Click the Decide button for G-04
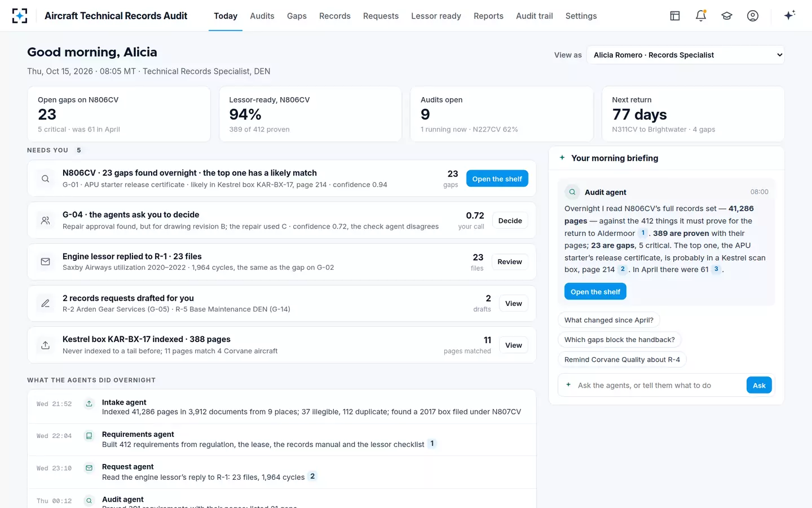This screenshot has height=508, width=812. (510, 221)
